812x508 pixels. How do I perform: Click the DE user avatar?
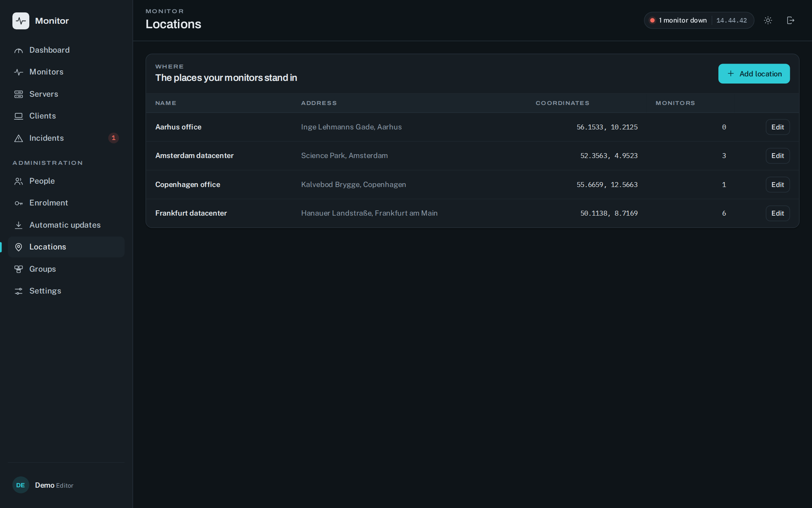pos(21,485)
